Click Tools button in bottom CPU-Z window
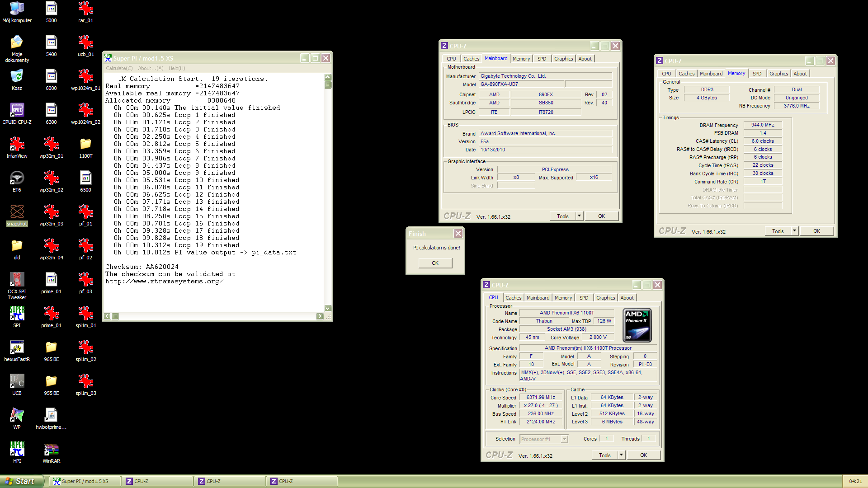868x488 pixels. (605, 455)
